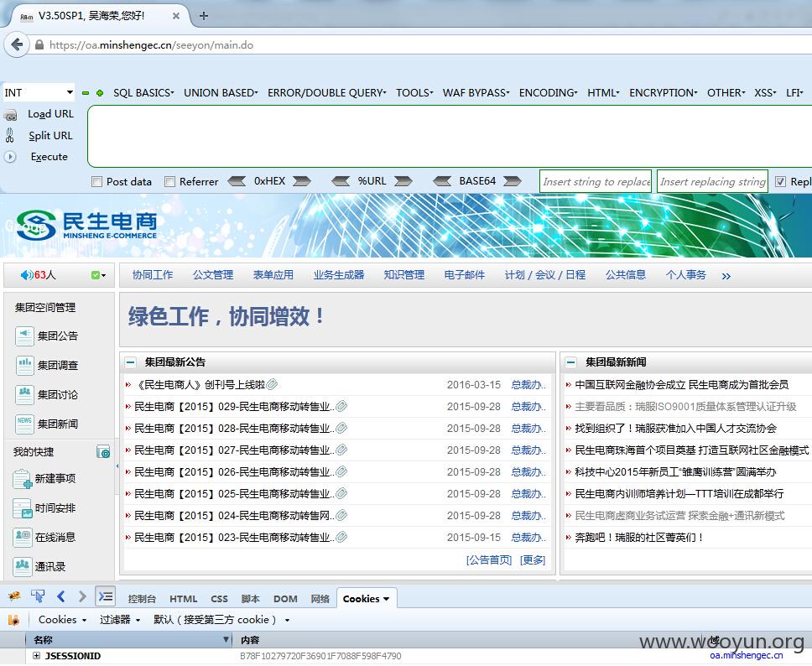Click the browser address bar URL
The image size is (812, 666).
(x=151, y=45)
